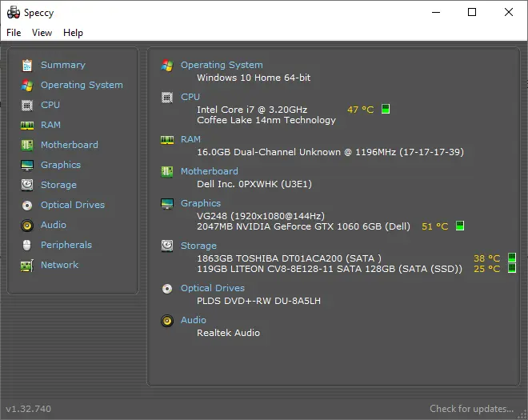Image resolution: width=528 pixels, height=420 pixels.
Task: Select Operating System in the sidebar
Action: coord(82,85)
